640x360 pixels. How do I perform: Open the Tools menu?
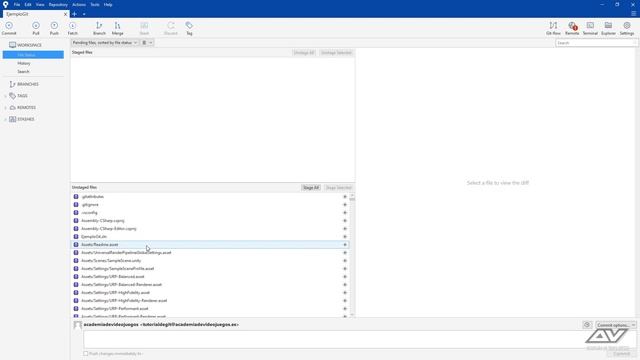(95, 4)
